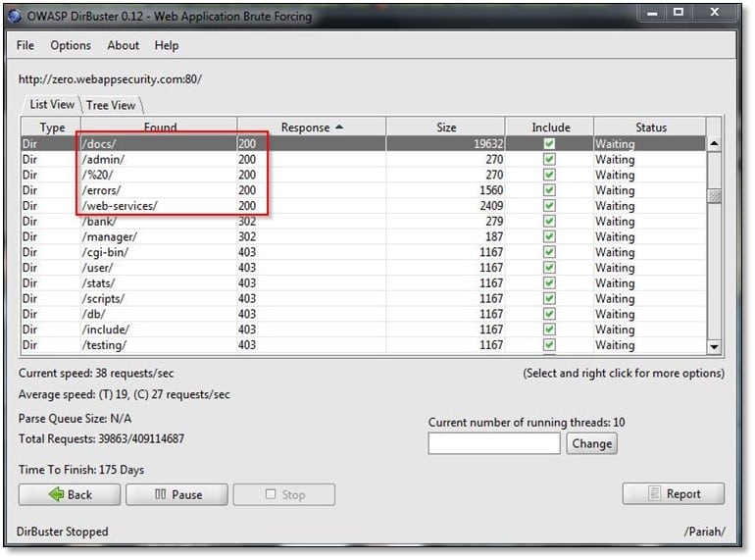Image resolution: width=755 pixels, height=560 pixels.
Task: Click the Response column sort arrow
Action: tap(339, 127)
